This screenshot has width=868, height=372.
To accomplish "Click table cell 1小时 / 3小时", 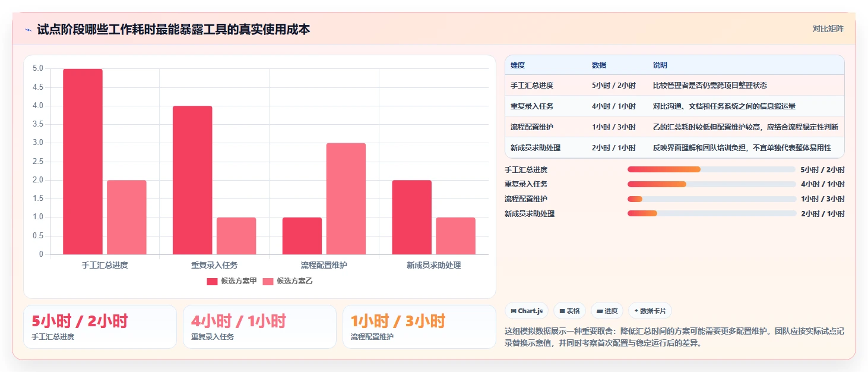I will (614, 127).
